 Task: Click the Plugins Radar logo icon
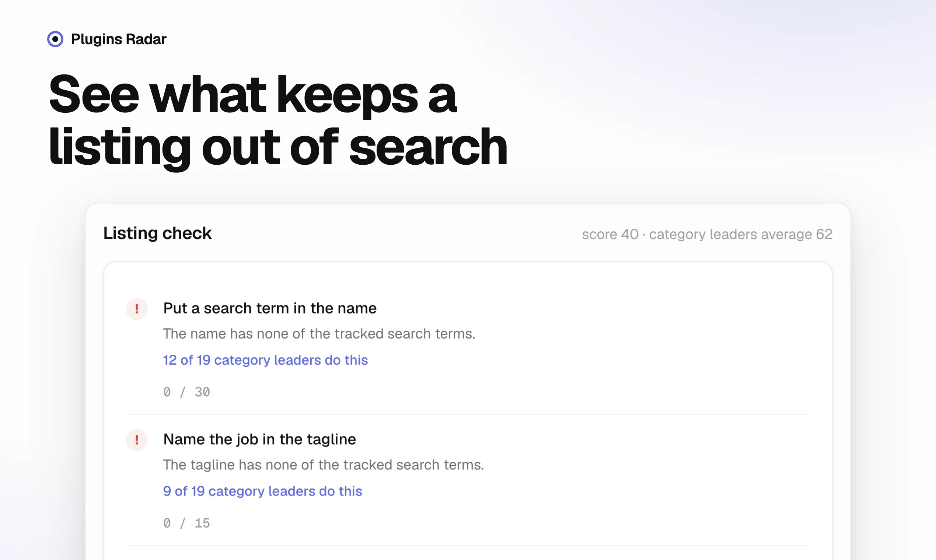tap(55, 39)
